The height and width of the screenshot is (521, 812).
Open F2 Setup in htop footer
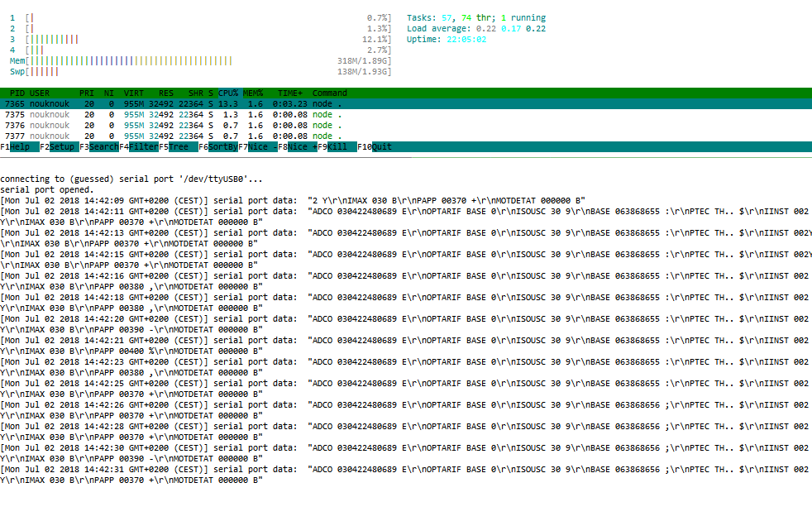coord(60,147)
